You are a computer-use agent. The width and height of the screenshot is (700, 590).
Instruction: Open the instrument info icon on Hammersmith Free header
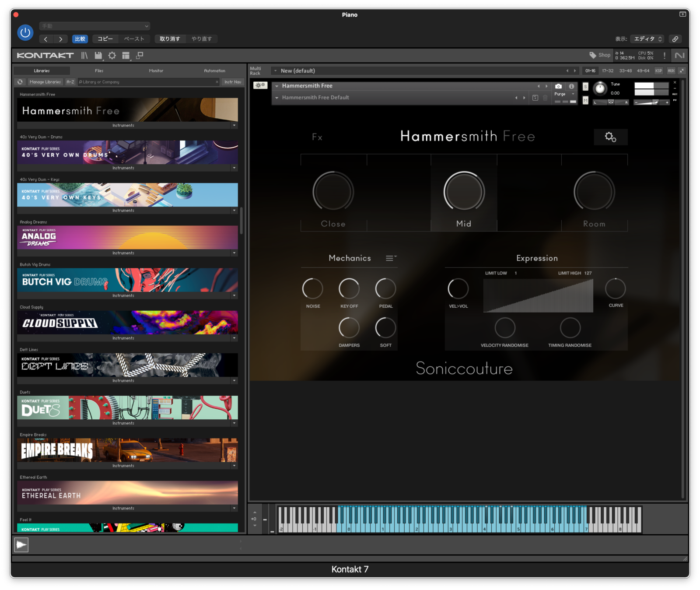click(x=571, y=86)
